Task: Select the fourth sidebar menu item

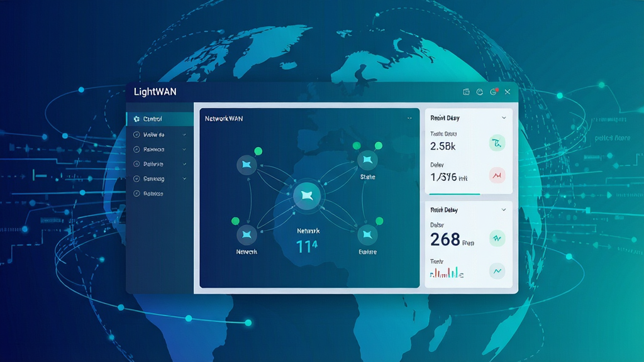Action: click(160, 164)
